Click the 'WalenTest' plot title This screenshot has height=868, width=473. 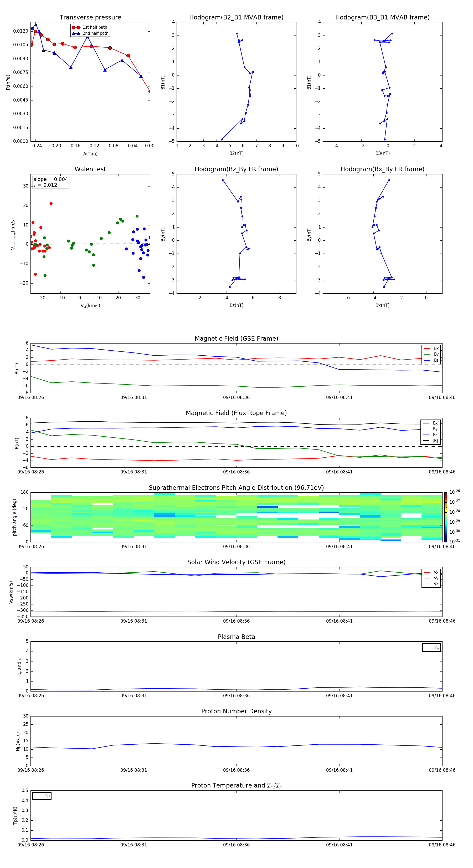(90, 169)
